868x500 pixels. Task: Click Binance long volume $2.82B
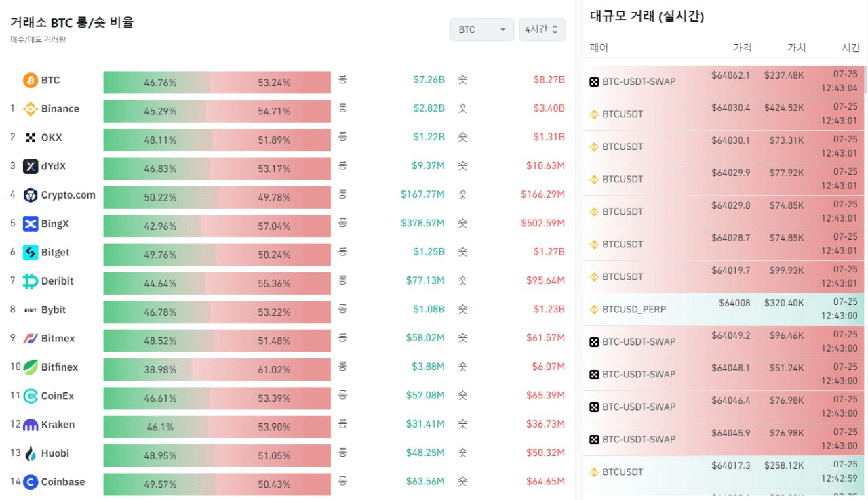pyautogui.click(x=429, y=108)
